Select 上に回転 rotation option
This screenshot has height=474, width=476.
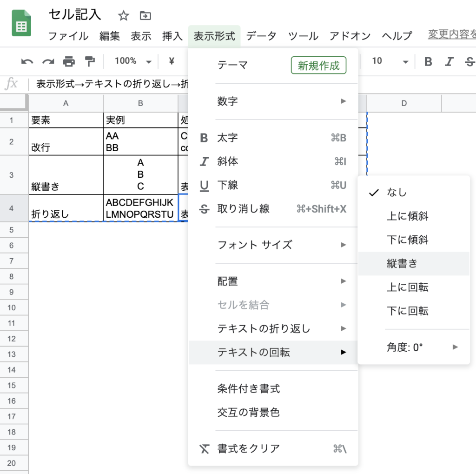coord(414,287)
